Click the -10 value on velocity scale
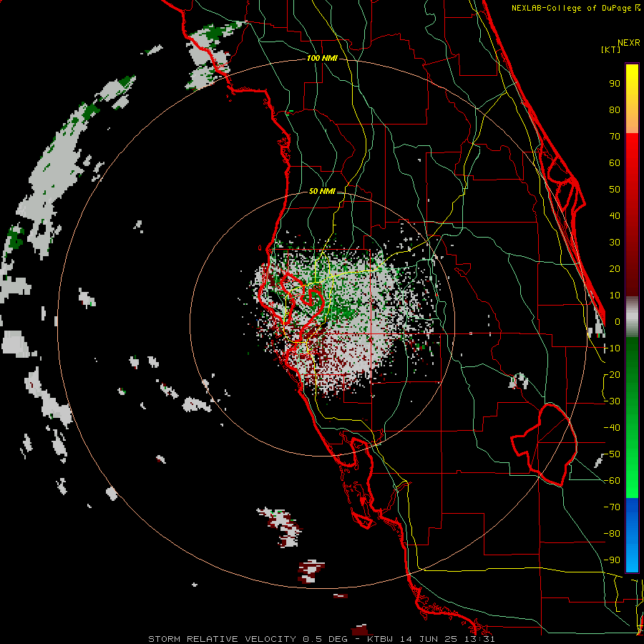The width and height of the screenshot is (644, 644). 612,348
